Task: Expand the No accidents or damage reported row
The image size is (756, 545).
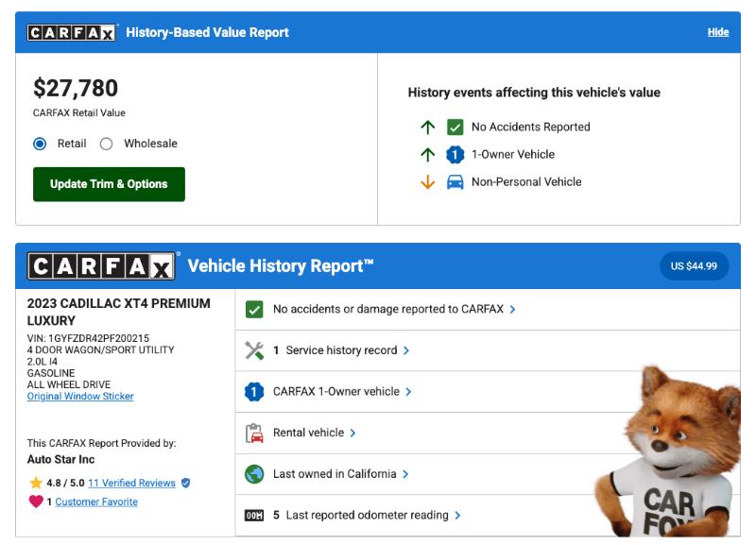Action: point(512,309)
